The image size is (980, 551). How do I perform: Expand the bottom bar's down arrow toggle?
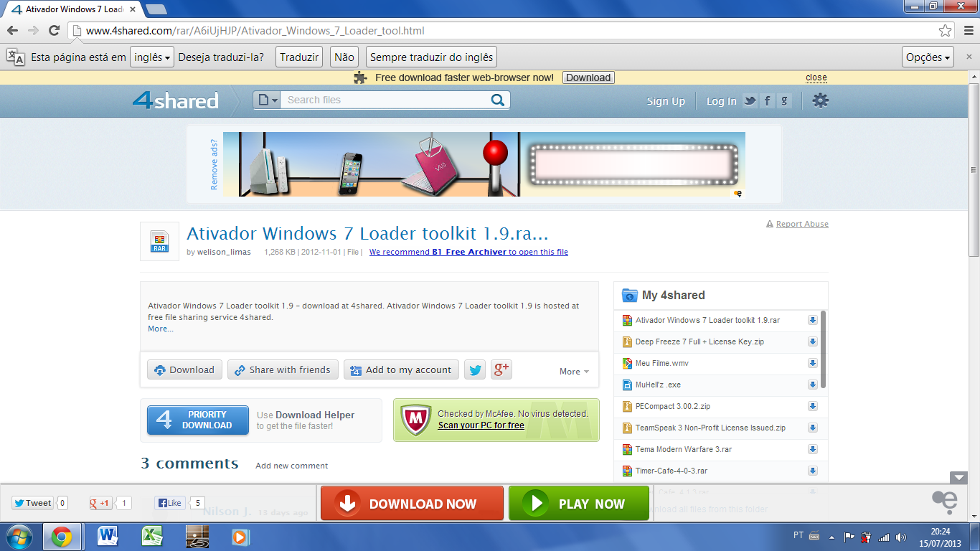tap(958, 478)
